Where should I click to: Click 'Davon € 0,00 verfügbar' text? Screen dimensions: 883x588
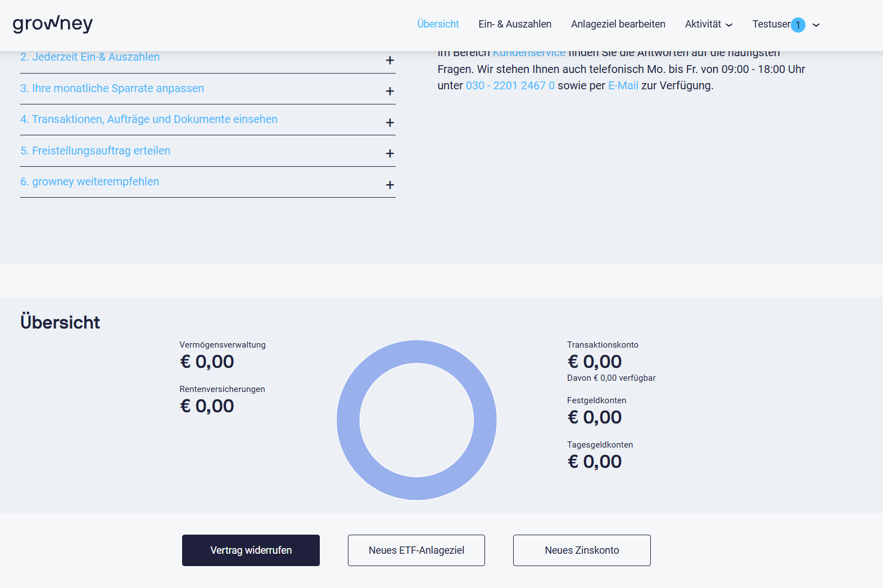point(612,378)
